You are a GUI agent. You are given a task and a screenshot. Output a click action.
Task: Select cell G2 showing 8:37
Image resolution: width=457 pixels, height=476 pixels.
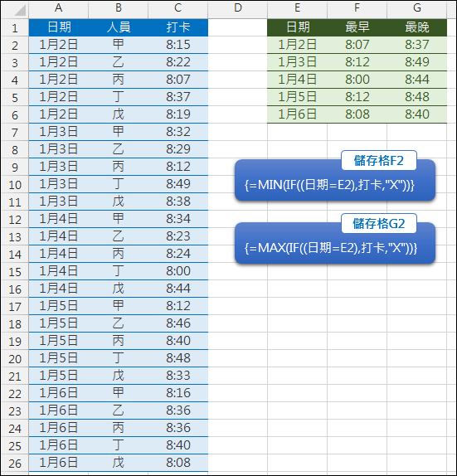[417, 45]
